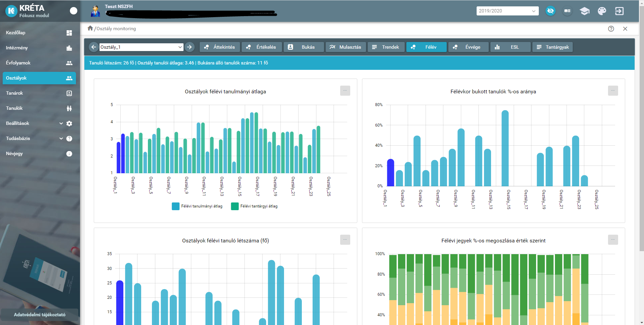Screen dimensions: 644x325
Task: Open Tanulók in the sidebar
Action: click(x=39, y=108)
